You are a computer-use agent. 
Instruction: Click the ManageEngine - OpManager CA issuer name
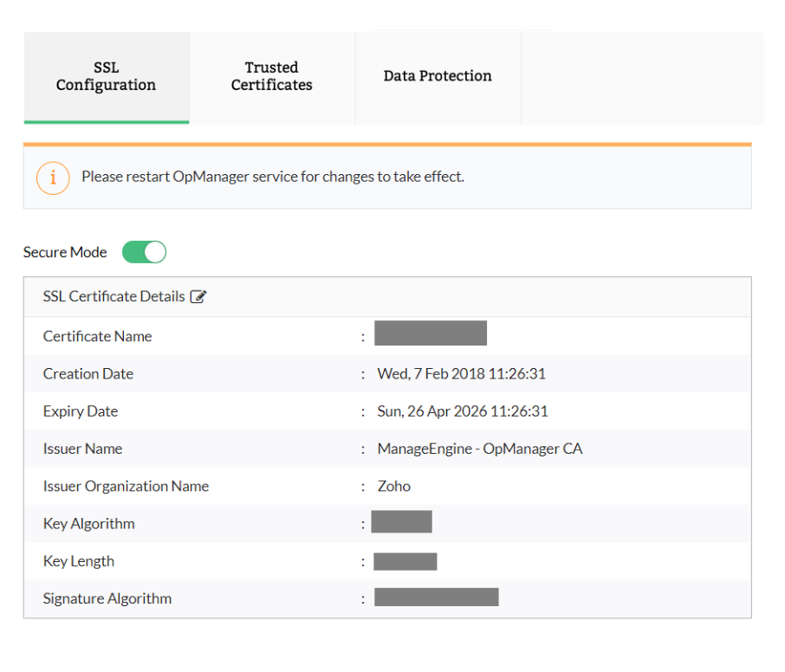(479, 449)
